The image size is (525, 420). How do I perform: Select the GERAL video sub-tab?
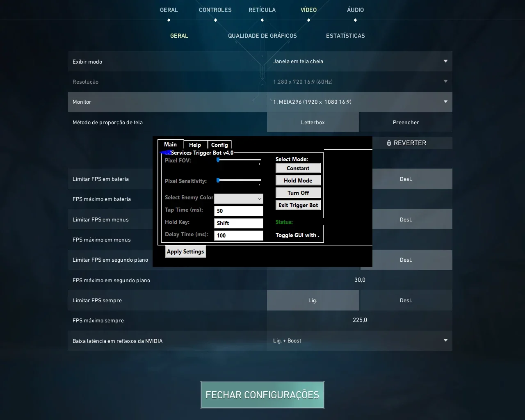coord(179,36)
